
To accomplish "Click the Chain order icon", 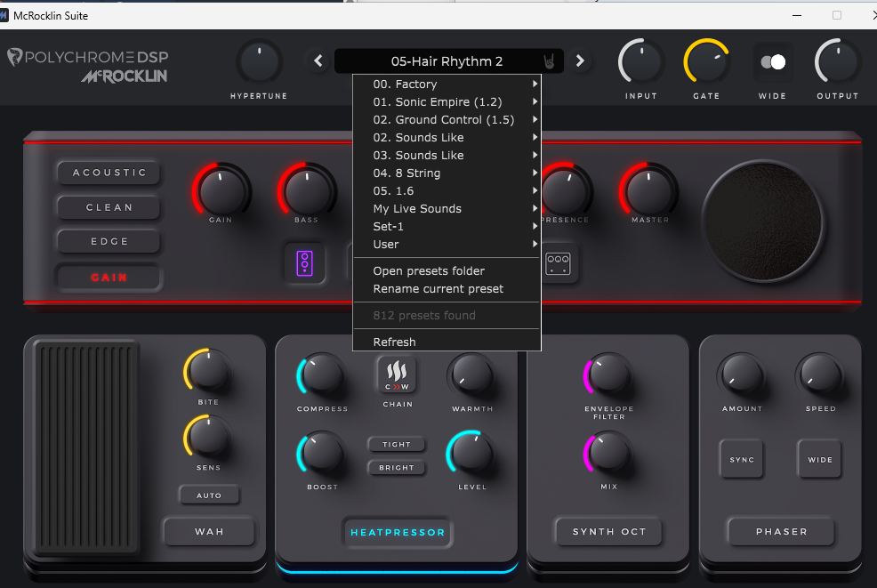I will tap(397, 375).
